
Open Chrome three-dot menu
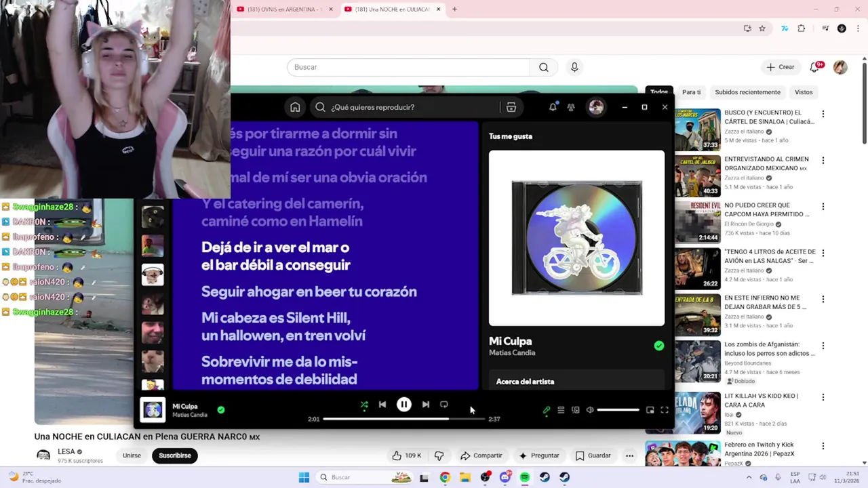(x=858, y=28)
